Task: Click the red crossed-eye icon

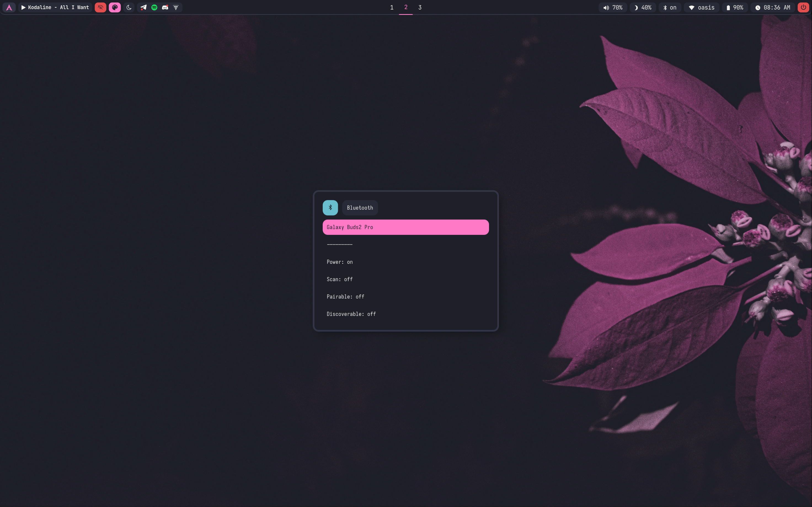Action: (100, 7)
